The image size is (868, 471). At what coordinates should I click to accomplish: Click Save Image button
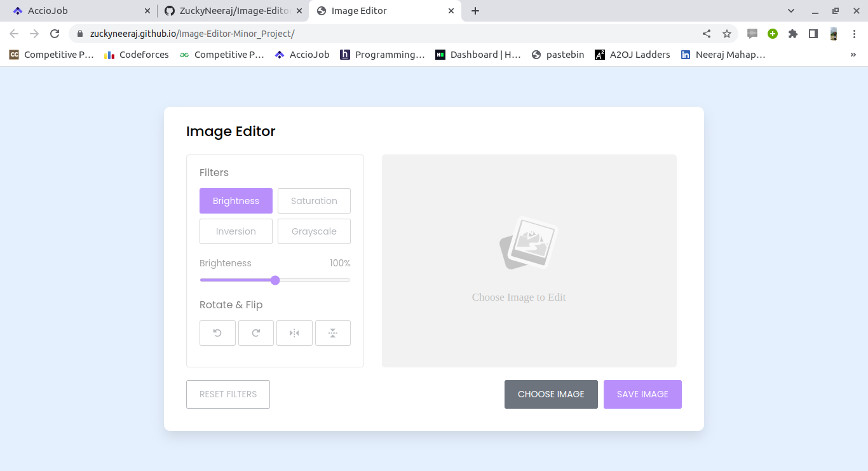[642, 394]
